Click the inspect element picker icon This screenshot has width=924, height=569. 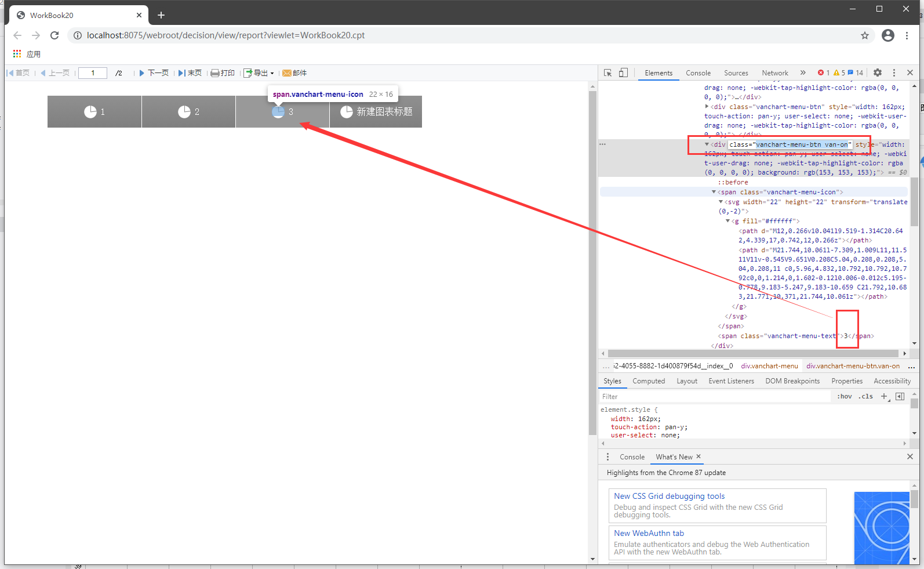(x=607, y=73)
